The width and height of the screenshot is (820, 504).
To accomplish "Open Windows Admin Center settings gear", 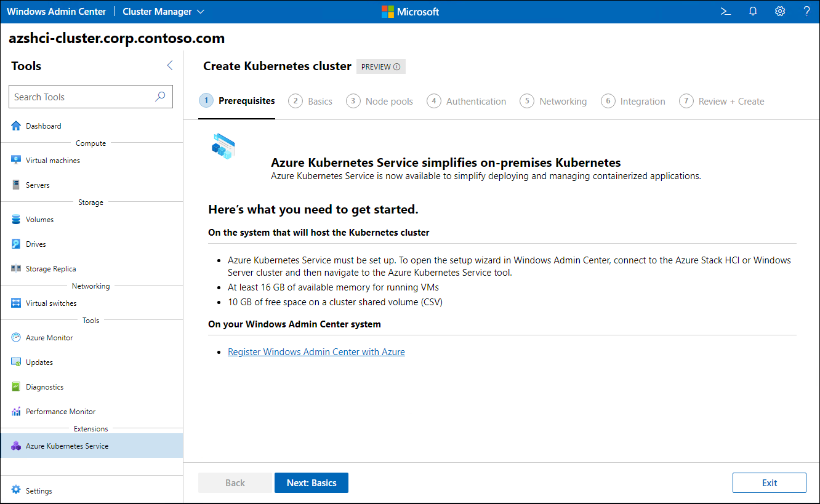I will 779,11.
